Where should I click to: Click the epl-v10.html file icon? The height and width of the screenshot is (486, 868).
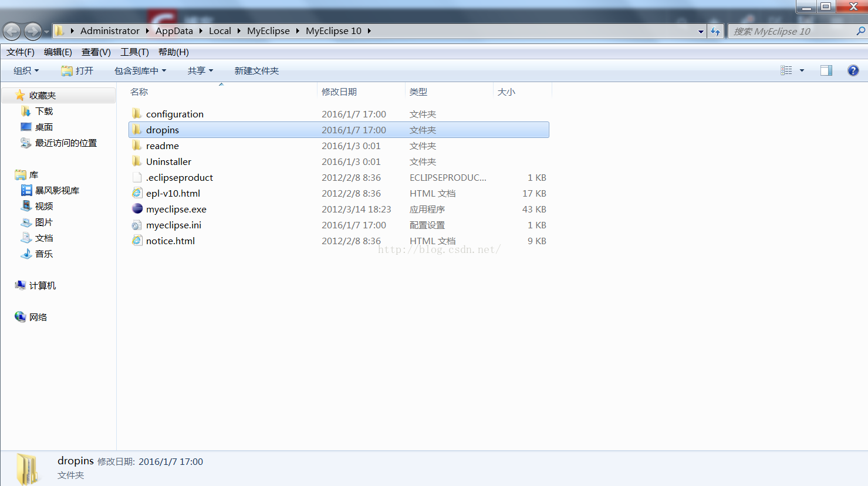coord(137,193)
